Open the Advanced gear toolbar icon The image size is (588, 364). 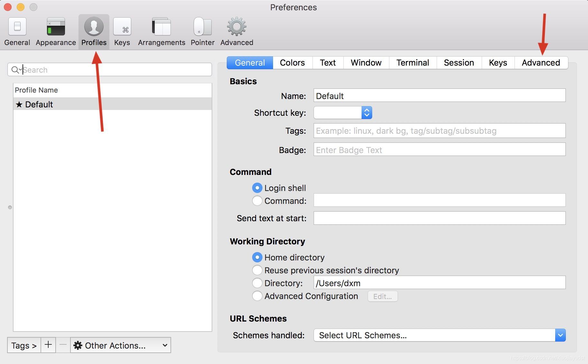237,26
